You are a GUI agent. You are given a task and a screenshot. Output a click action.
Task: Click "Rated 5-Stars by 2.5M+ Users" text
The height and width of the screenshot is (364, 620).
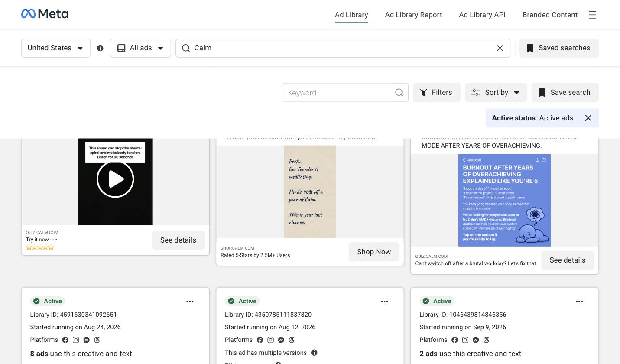click(255, 255)
